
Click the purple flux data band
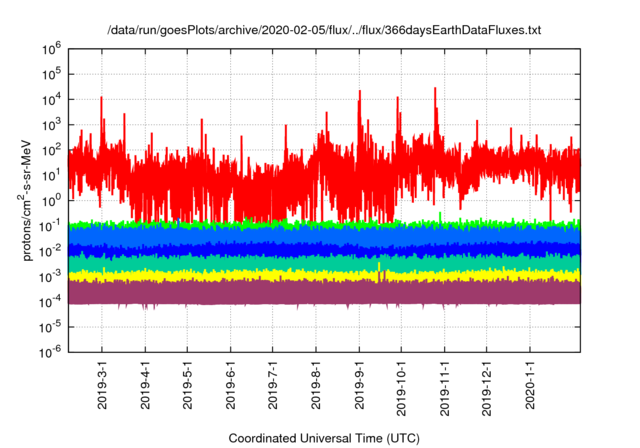[x=324, y=293]
